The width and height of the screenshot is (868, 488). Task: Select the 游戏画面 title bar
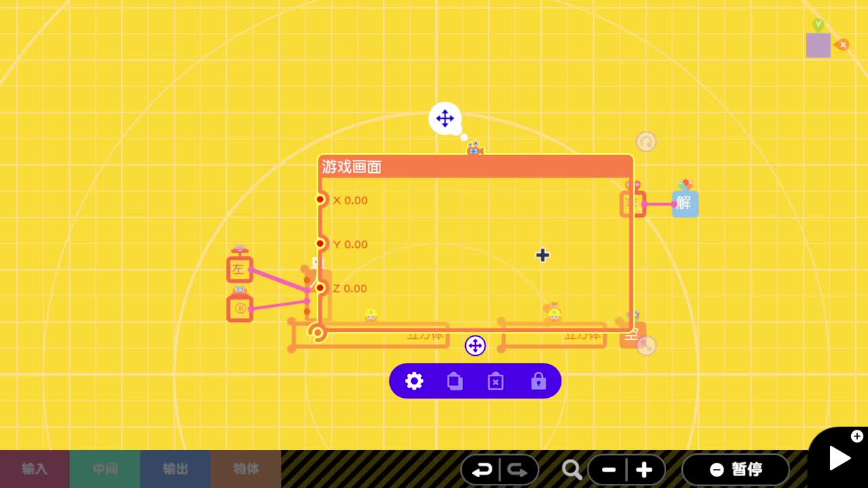coord(475,167)
